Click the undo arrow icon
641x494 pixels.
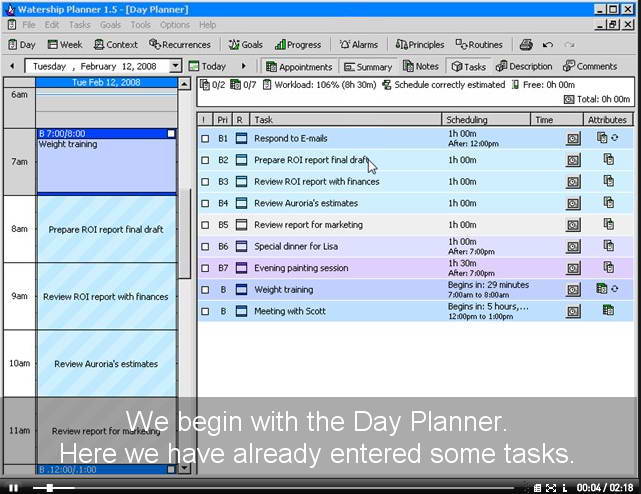point(548,45)
